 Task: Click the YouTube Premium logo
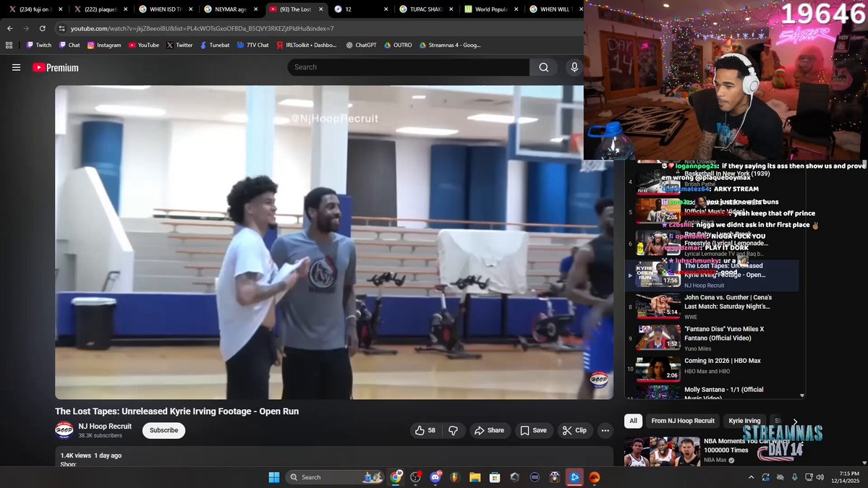point(56,67)
